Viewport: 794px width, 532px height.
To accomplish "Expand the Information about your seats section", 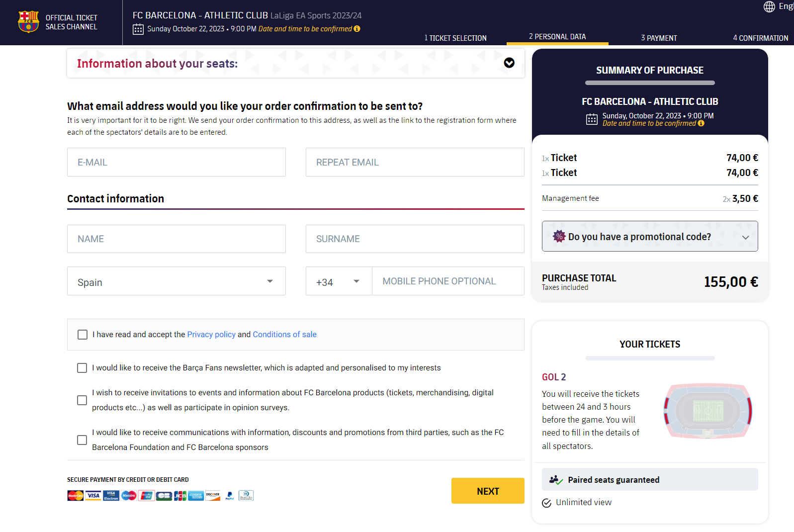I will pos(509,63).
